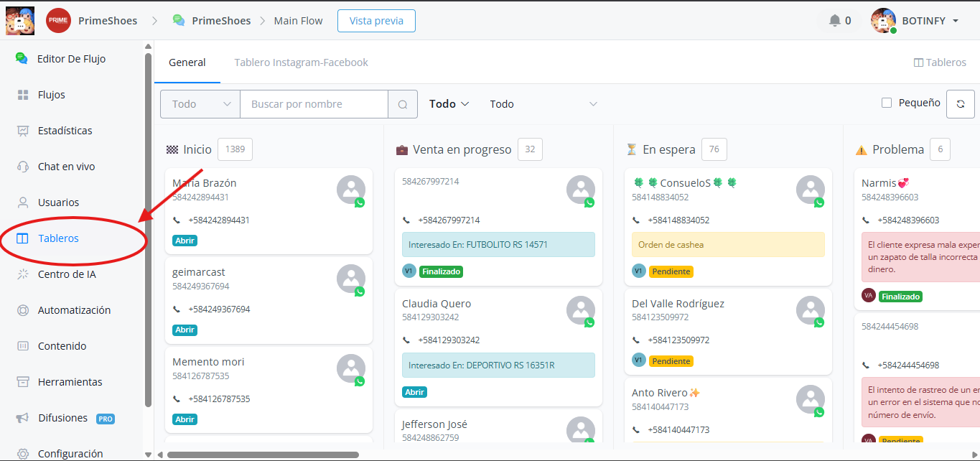The image size is (980, 461).
Task: Click the VA agent badge on Narmis card
Action: pos(869,296)
